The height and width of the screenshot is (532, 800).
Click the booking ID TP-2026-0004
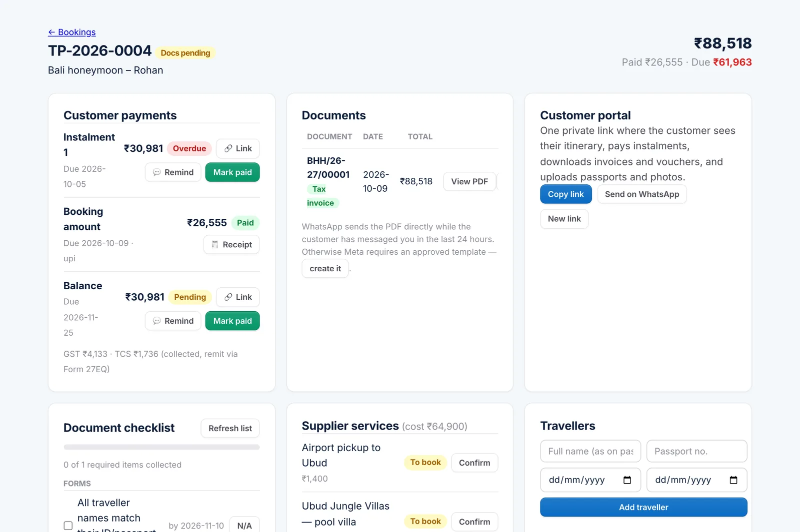click(100, 51)
